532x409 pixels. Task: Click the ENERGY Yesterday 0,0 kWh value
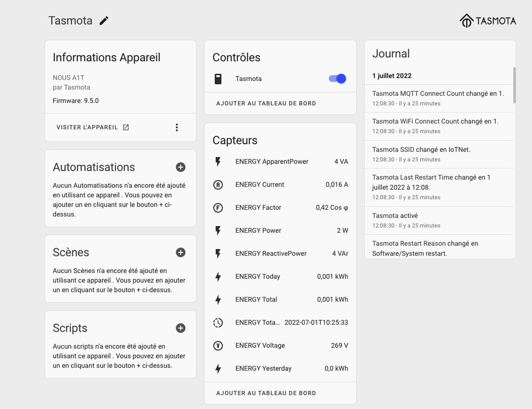pyautogui.click(x=336, y=368)
